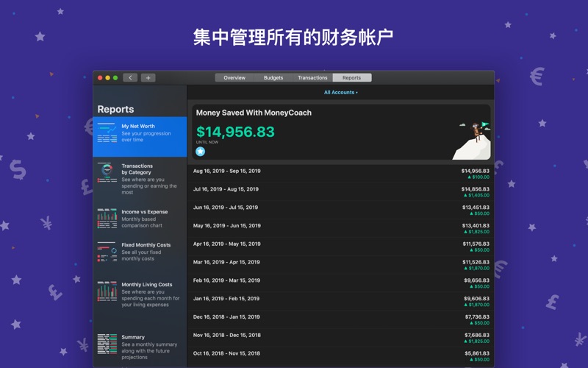
Task: Select Mar 16, 2019 - Apr 15, 2019 row
Action: click(341, 265)
